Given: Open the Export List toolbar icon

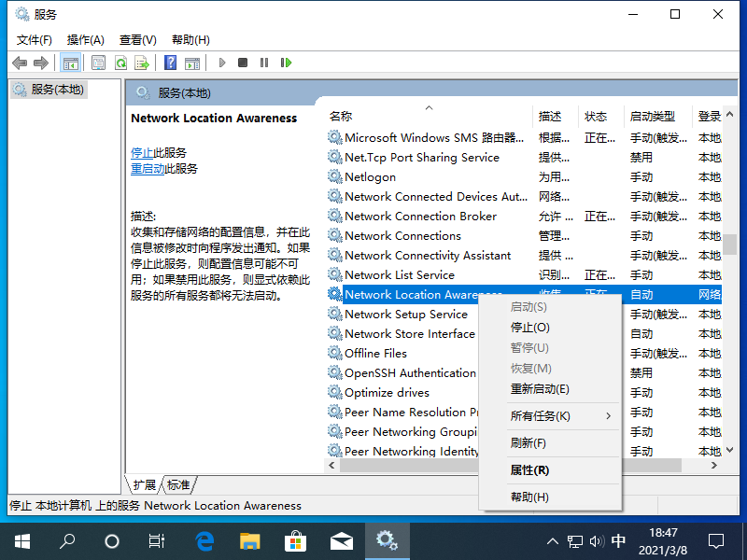Looking at the screenshot, I should coord(144,63).
